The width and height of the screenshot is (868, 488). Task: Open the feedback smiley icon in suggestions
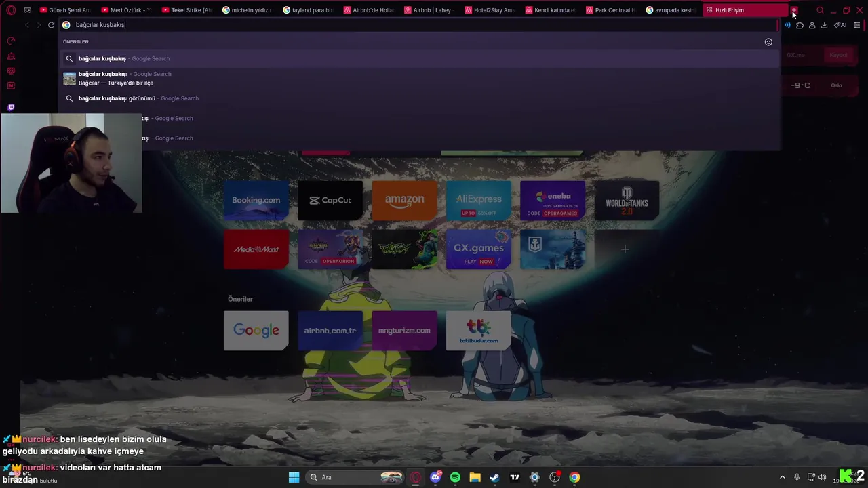point(768,42)
